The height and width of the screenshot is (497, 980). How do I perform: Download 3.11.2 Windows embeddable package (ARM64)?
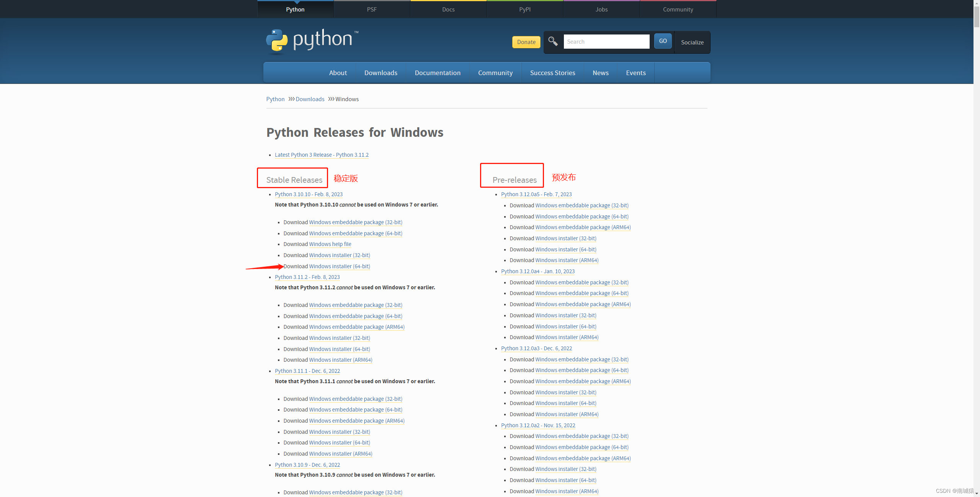(357, 327)
